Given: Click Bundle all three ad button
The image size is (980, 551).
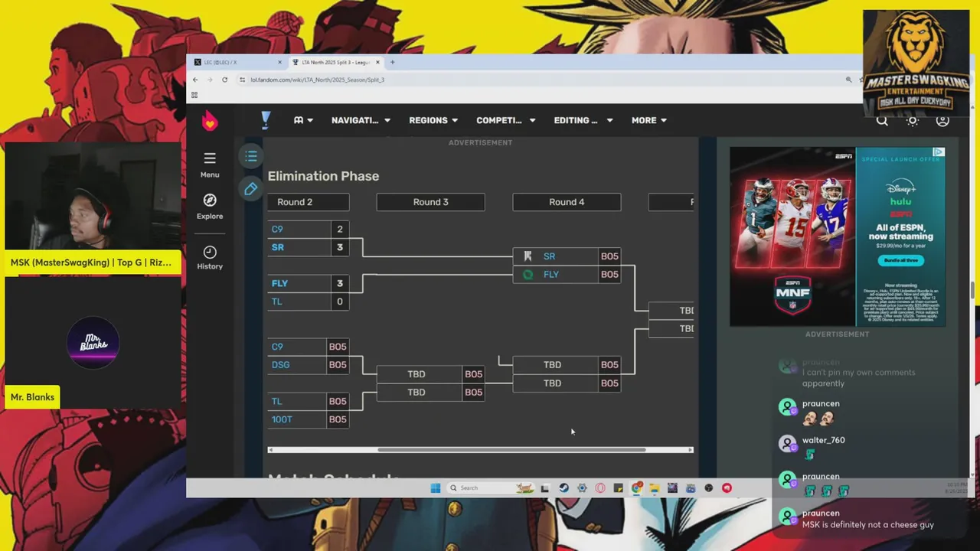Looking at the screenshot, I should tap(901, 260).
